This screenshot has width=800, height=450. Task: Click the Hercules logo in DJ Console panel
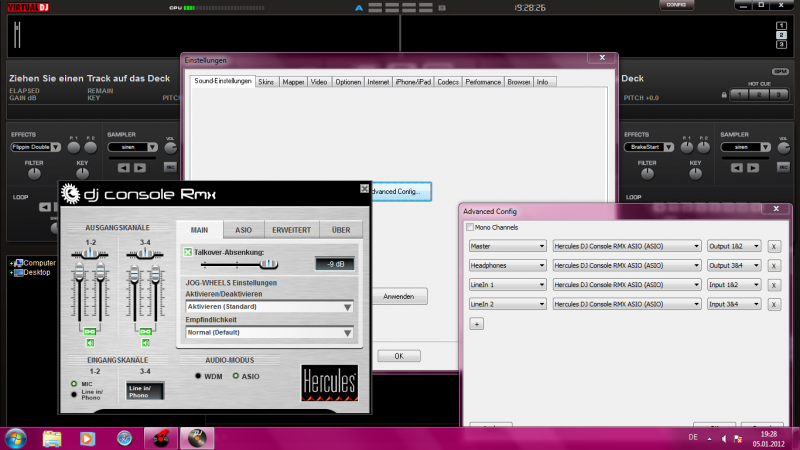(330, 383)
